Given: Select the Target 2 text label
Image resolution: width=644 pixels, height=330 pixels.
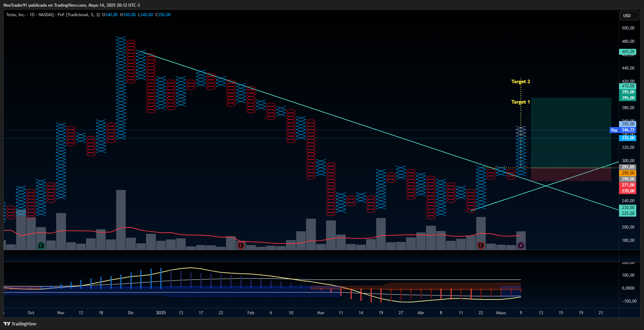Looking at the screenshot, I should coord(520,81).
